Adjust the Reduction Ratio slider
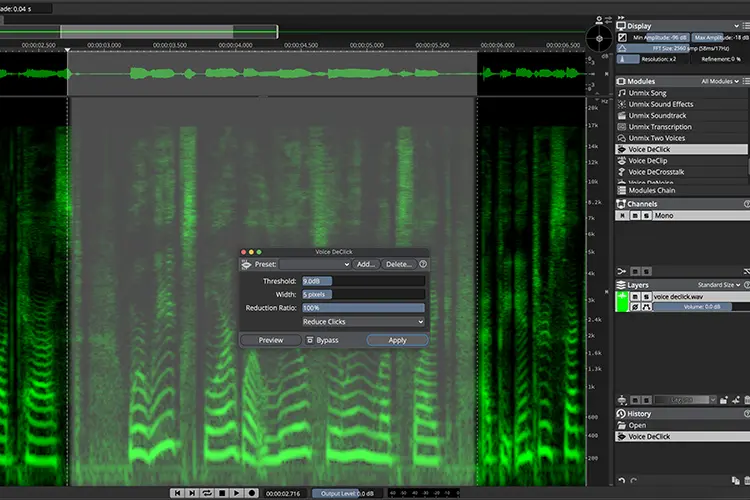The height and width of the screenshot is (500, 750). point(363,308)
